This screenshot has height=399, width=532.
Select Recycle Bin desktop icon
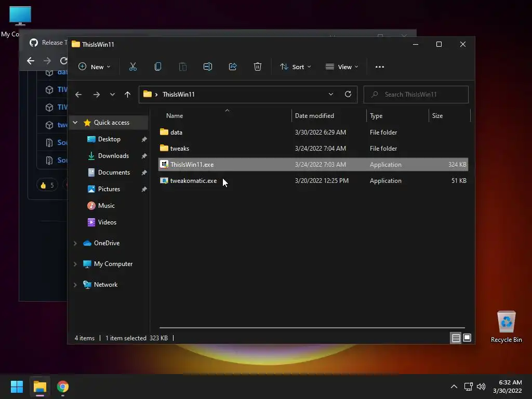click(506, 327)
